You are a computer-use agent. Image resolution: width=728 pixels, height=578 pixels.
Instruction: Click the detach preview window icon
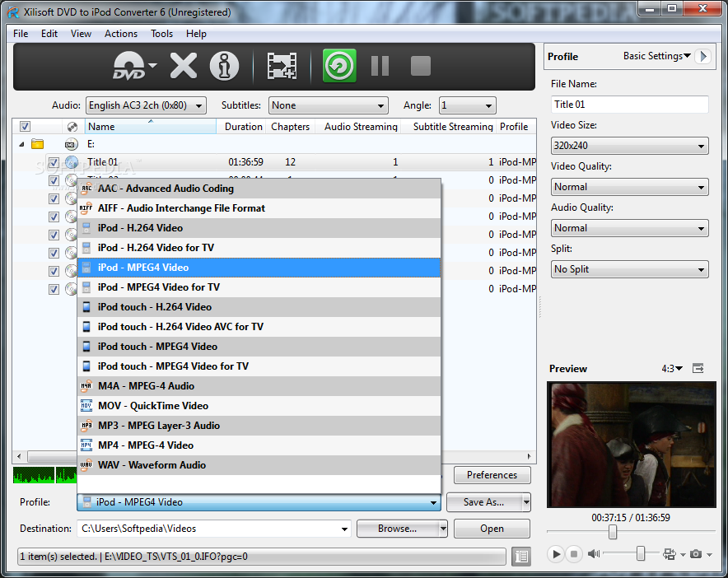698,369
